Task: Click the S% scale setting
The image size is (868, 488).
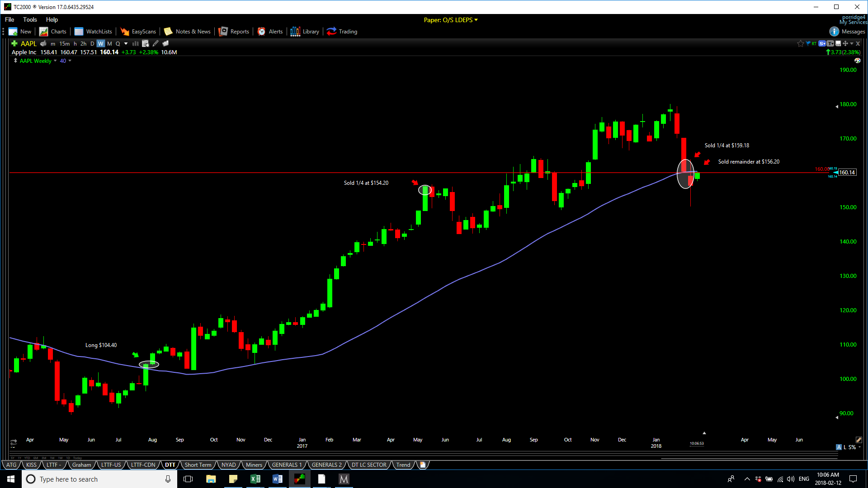Action: [852, 447]
